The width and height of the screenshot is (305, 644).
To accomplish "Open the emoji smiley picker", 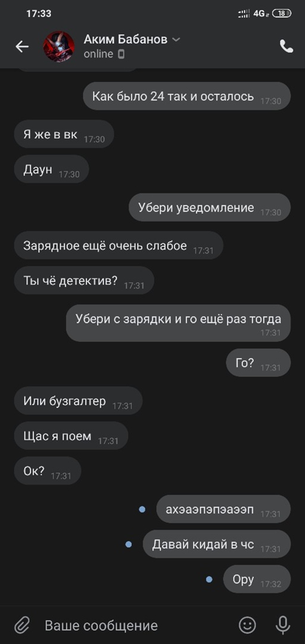I will pyautogui.click(x=248, y=625).
